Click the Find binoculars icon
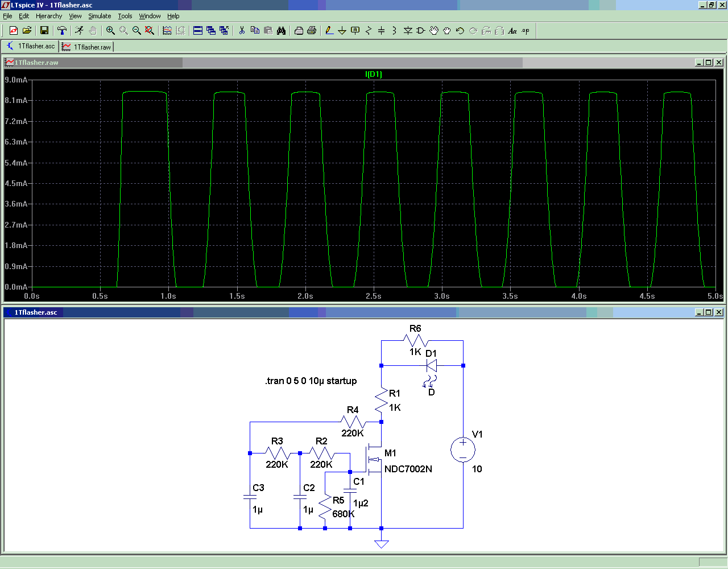 coord(281,31)
